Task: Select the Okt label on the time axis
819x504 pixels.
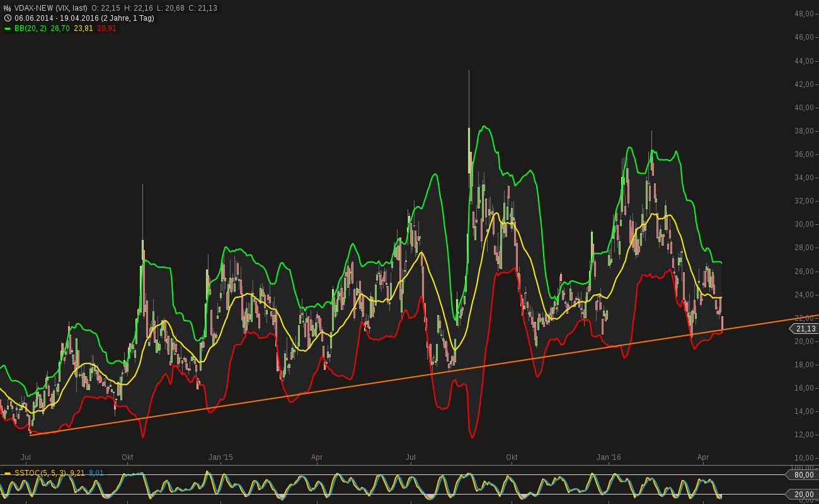Action: coord(512,458)
